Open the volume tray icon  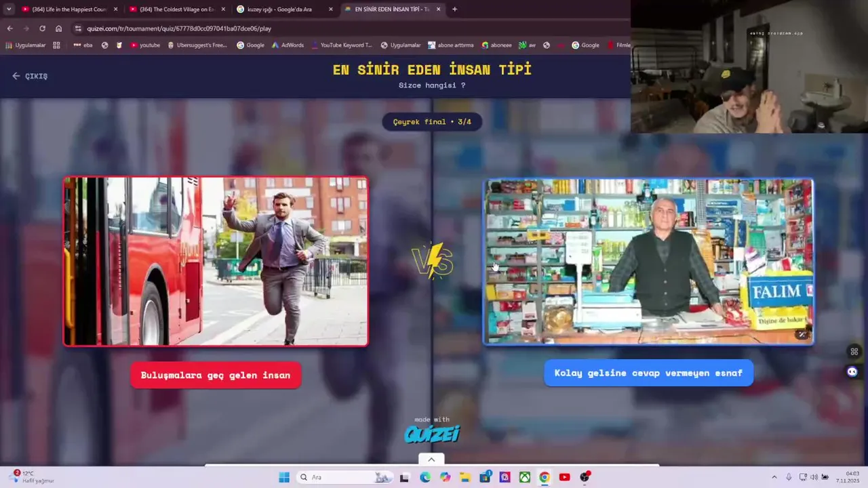(x=814, y=477)
